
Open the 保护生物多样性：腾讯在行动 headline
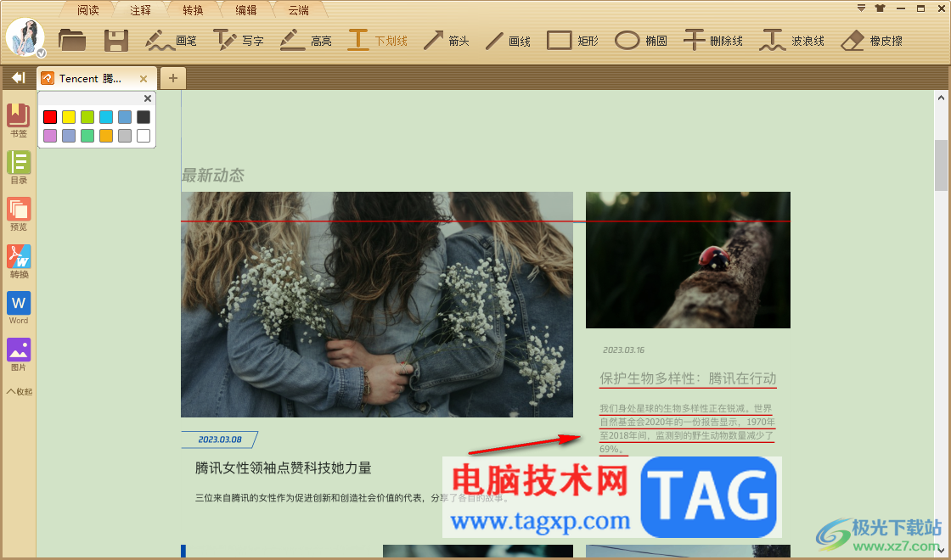tap(688, 378)
